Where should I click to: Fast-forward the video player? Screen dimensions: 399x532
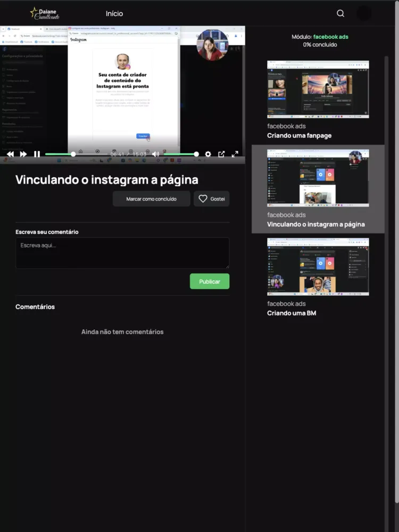coord(23,154)
